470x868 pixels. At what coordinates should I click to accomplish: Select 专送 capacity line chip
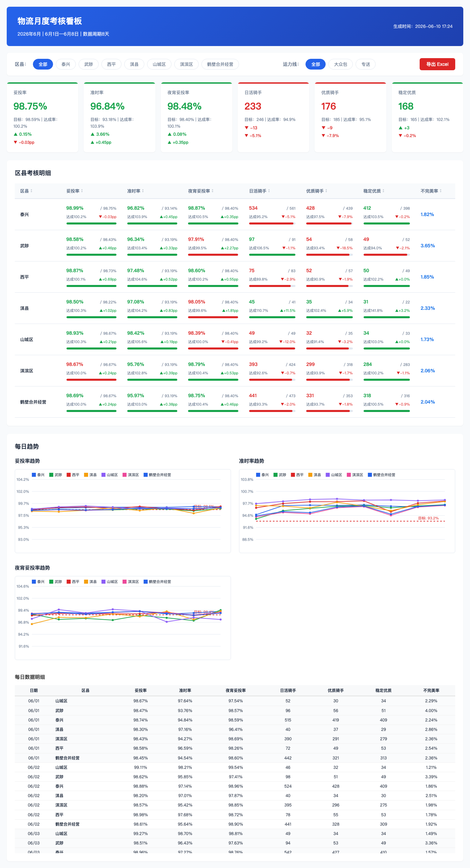coord(366,65)
